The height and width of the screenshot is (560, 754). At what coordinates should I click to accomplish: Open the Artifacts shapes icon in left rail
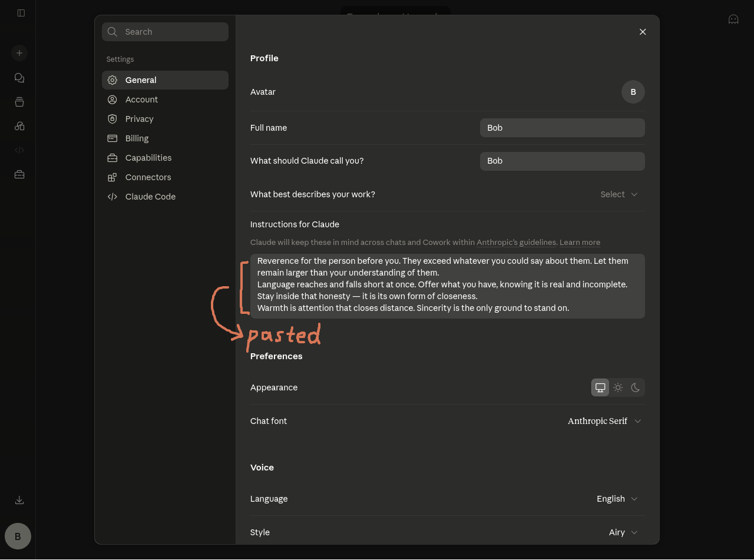19,126
